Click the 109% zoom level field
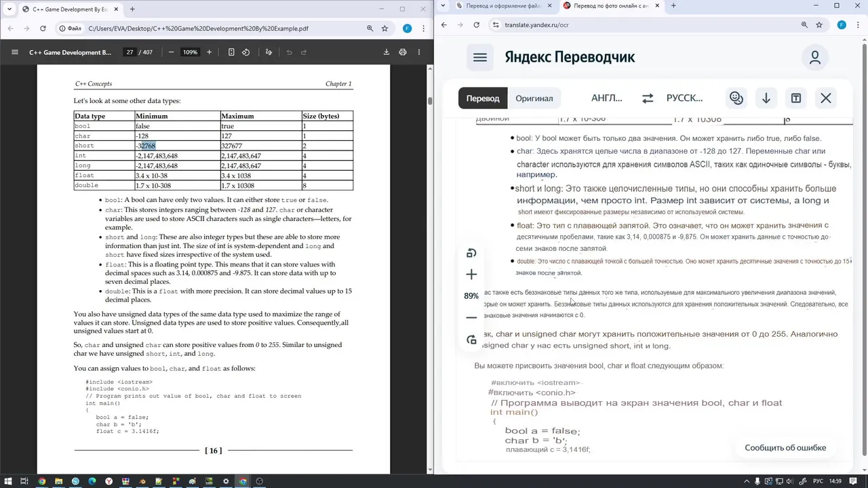The height and width of the screenshot is (488, 868). tap(190, 52)
